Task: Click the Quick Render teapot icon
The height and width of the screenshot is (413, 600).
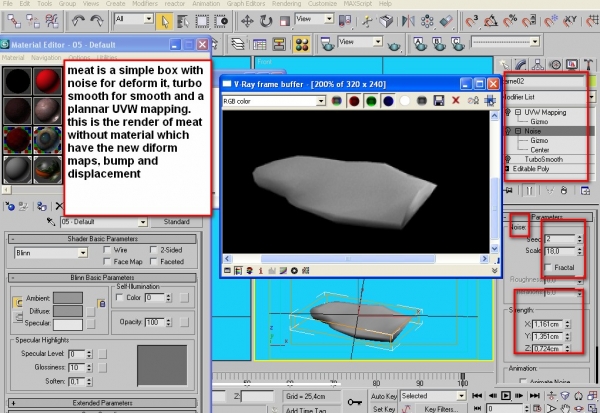Action: click(x=393, y=46)
